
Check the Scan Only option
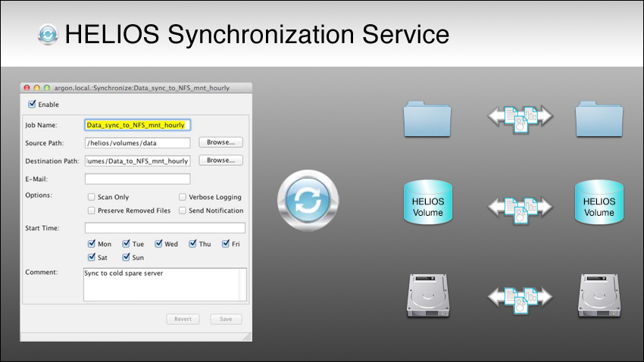click(91, 197)
